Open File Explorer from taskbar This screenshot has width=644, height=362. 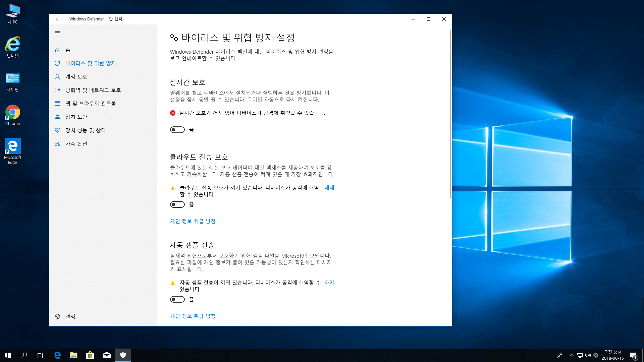coord(74,355)
